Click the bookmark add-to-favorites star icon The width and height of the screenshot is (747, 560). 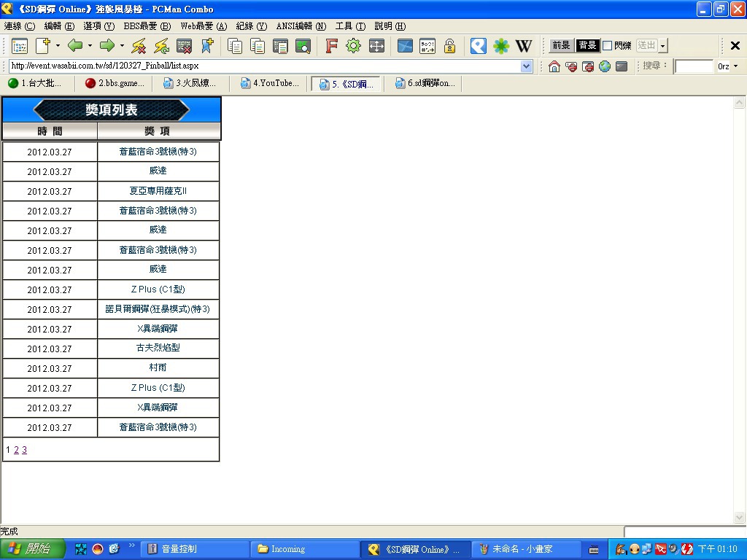[207, 46]
